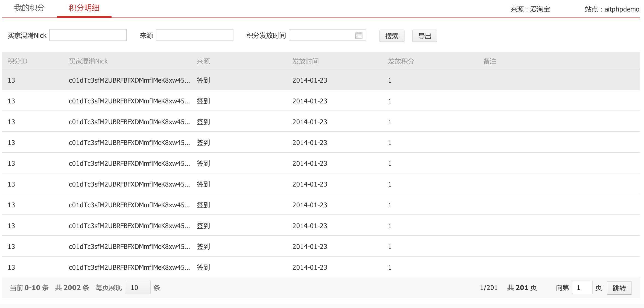
Task: Click the 发放时间 column header
Action: [305, 61]
